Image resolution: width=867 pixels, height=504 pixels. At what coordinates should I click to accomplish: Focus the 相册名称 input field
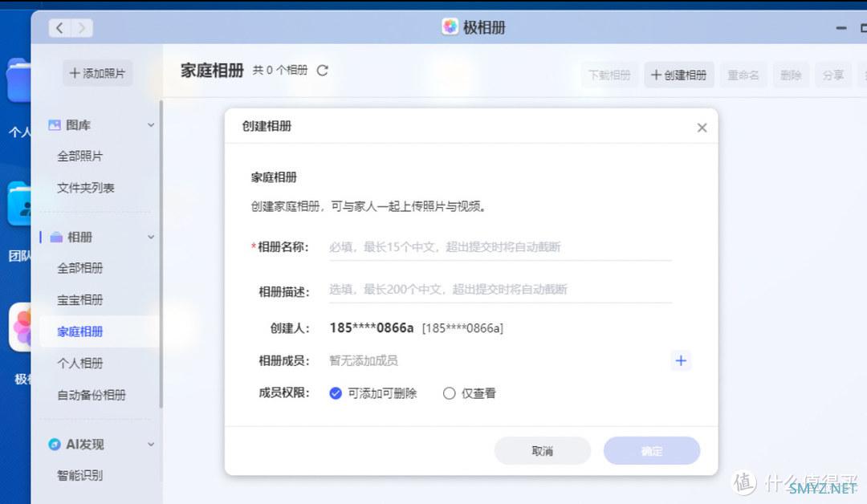click(x=500, y=247)
